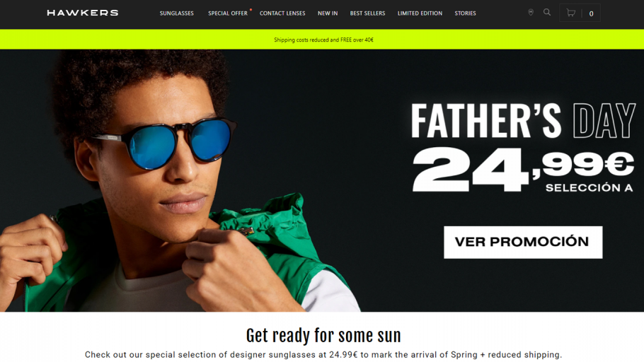Click the cart item count 0

(x=591, y=13)
